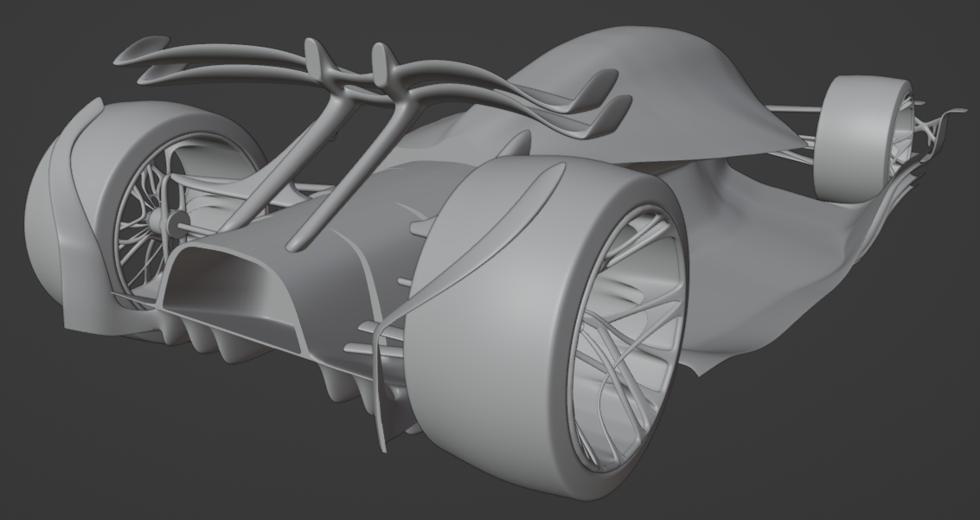This screenshot has height=520, width=980.
Task: Select the domed cockpit canopy body
Action: [x=650, y=93]
